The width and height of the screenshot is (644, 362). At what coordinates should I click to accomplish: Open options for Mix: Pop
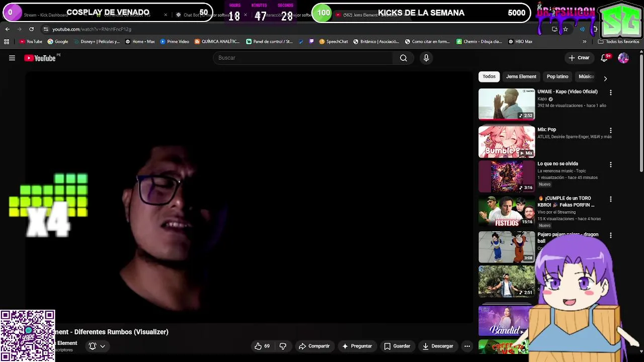611,130
